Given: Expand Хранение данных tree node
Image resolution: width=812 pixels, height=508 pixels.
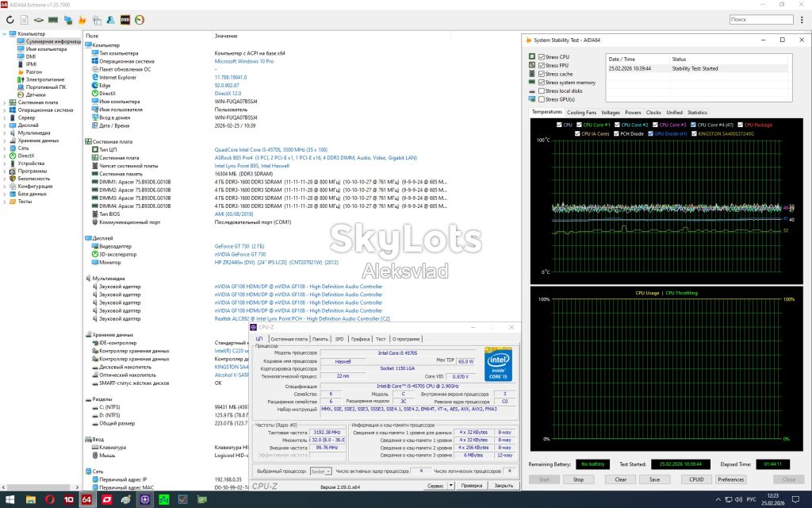Looking at the screenshot, I should [5, 140].
